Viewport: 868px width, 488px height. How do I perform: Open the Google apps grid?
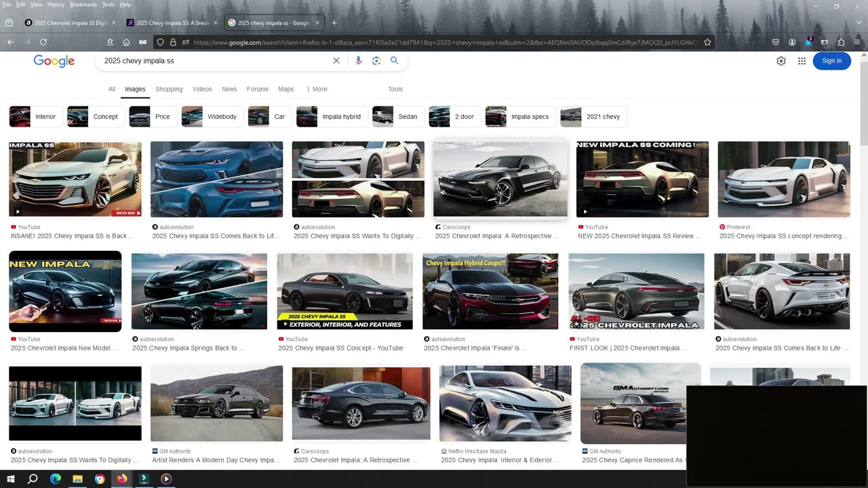click(x=802, y=60)
